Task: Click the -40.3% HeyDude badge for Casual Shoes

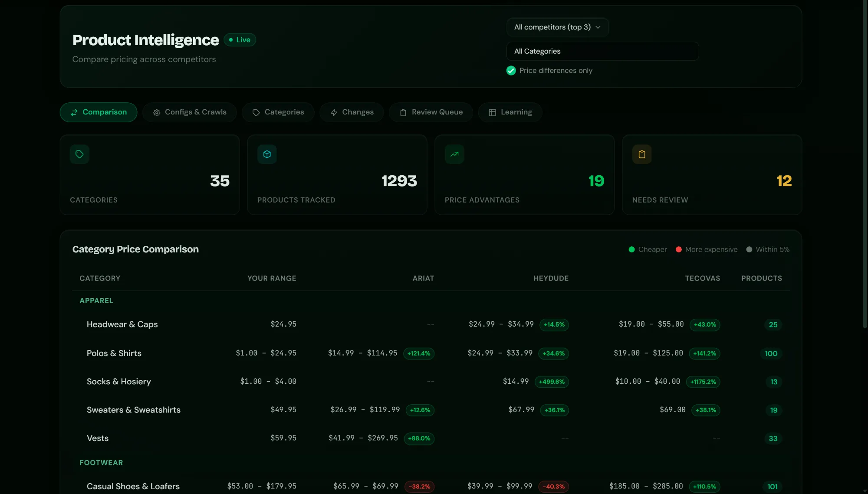Action: 554,487
